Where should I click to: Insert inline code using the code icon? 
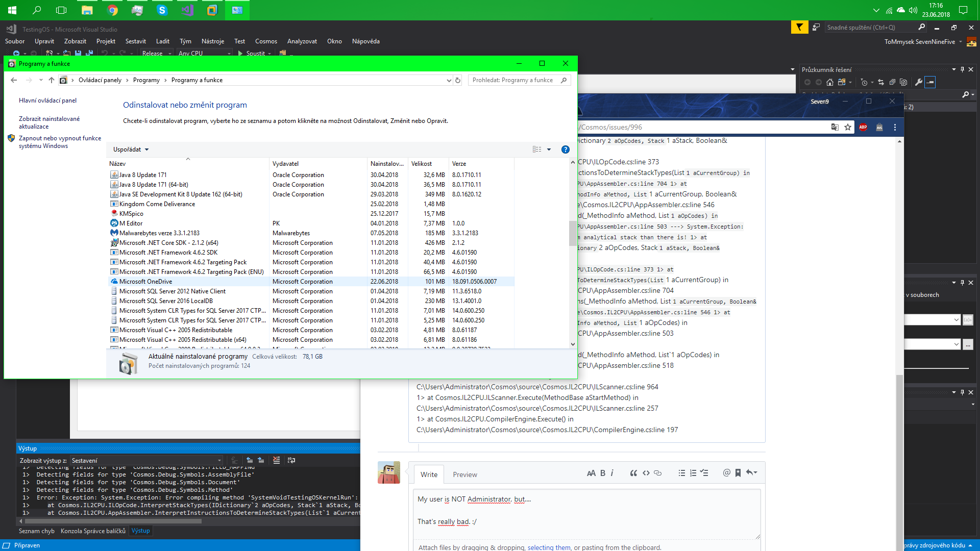[x=646, y=473]
